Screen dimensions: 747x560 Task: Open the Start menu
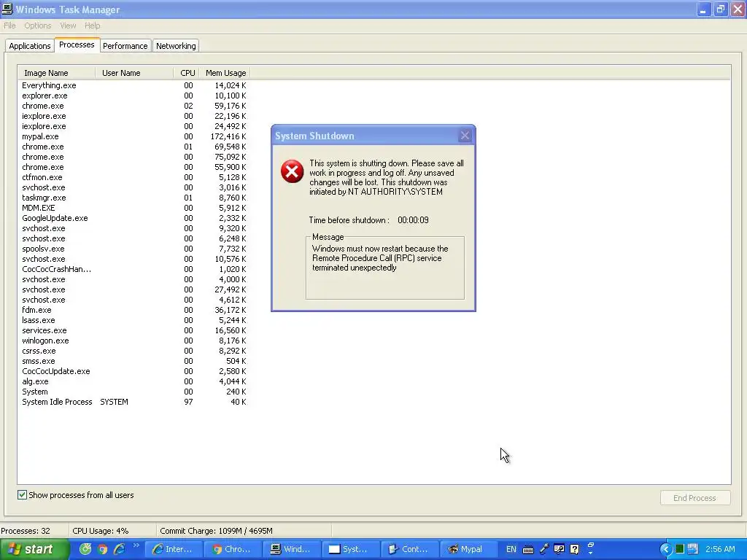point(34,549)
